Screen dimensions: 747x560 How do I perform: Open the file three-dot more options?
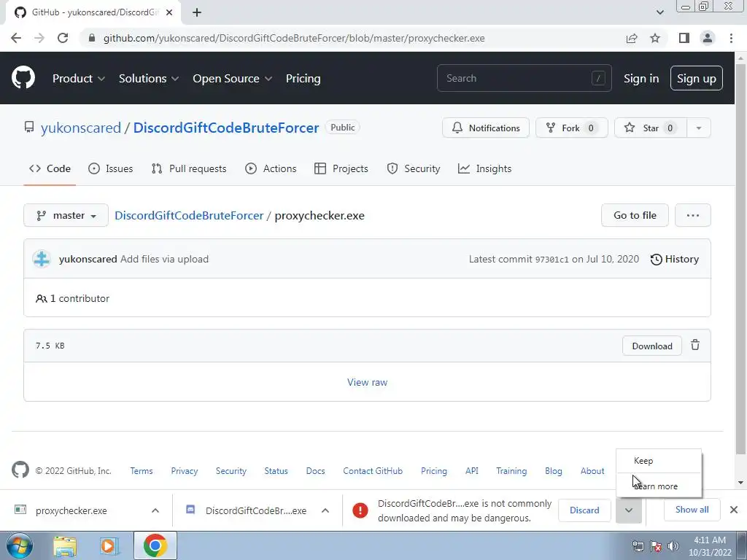[693, 215]
